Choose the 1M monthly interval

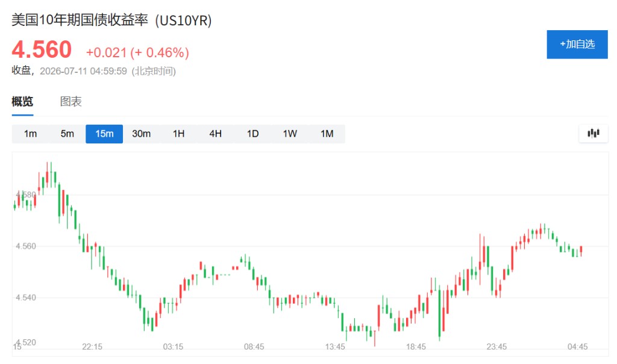click(x=327, y=134)
